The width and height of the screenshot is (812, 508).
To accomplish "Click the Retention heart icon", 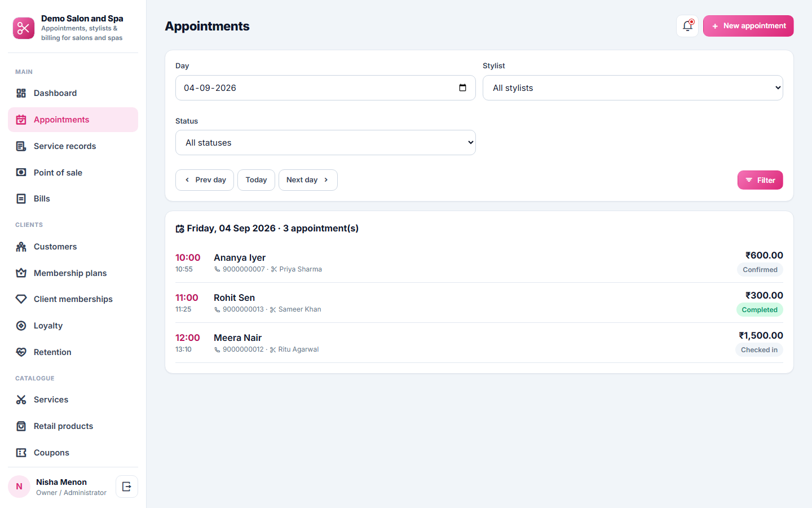I will pos(21,352).
